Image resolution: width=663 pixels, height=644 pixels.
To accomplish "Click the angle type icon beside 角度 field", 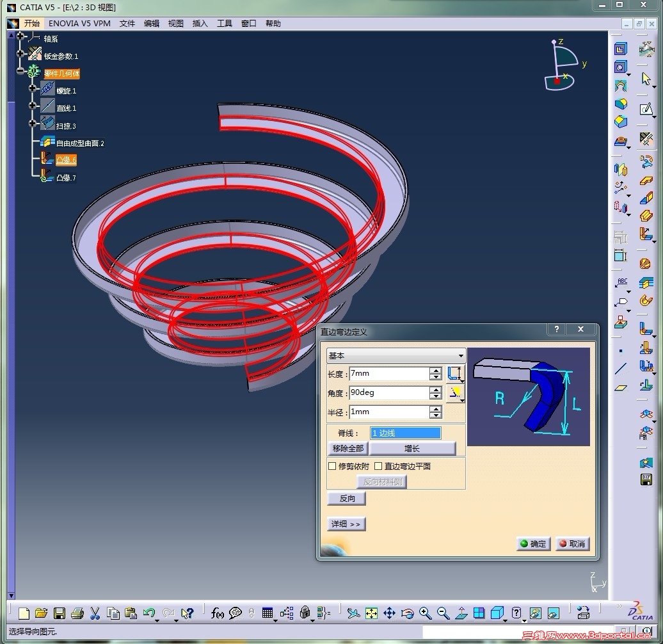I will coord(454,393).
